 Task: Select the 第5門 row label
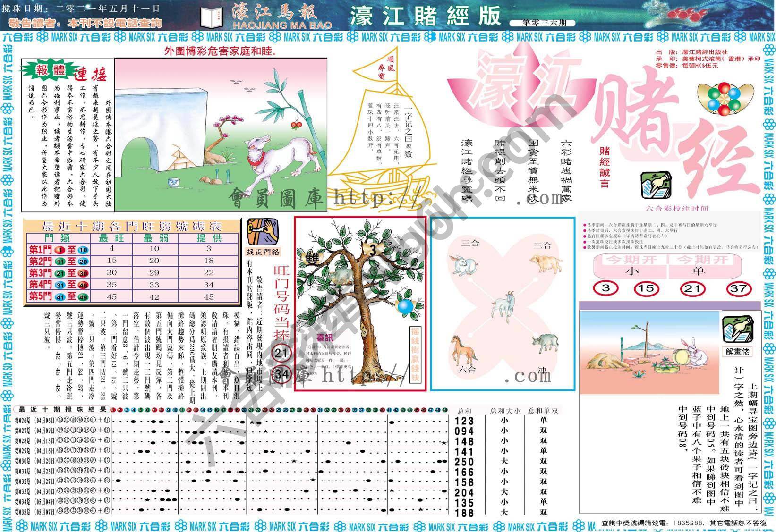point(58,296)
